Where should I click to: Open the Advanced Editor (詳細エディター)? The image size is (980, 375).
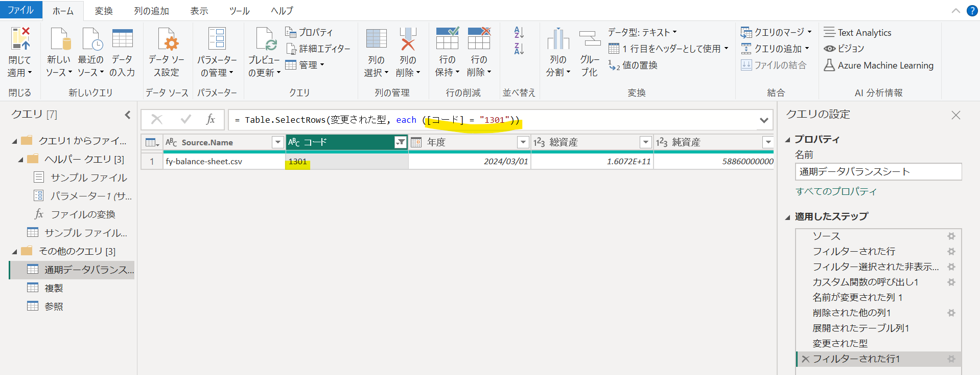(318, 49)
